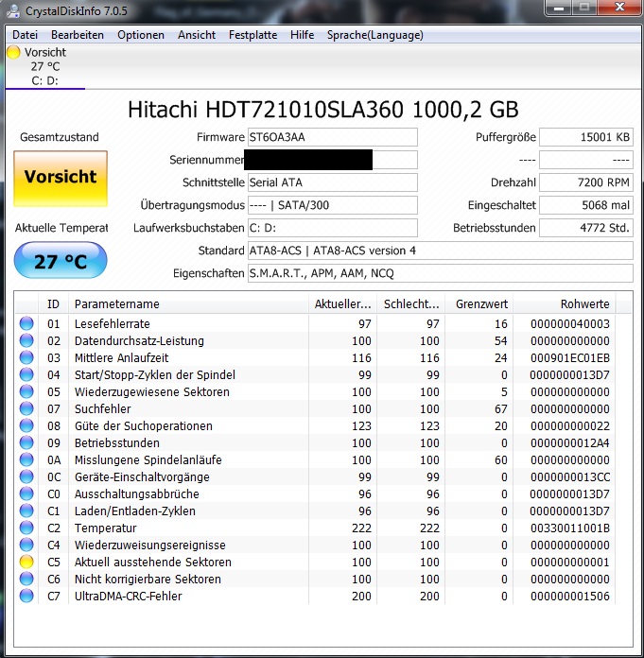Open the Bearbeiten menu
Screen dimensions: 644x658
point(78,35)
